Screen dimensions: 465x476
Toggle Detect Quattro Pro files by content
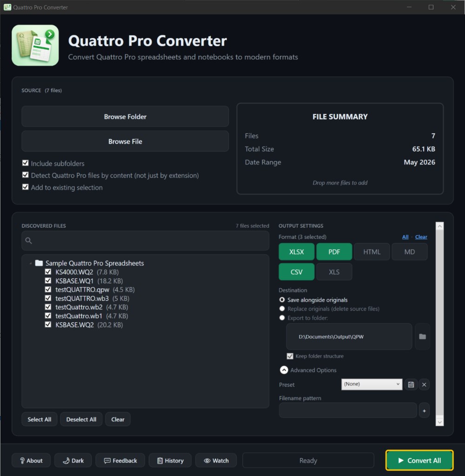pyautogui.click(x=26, y=175)
